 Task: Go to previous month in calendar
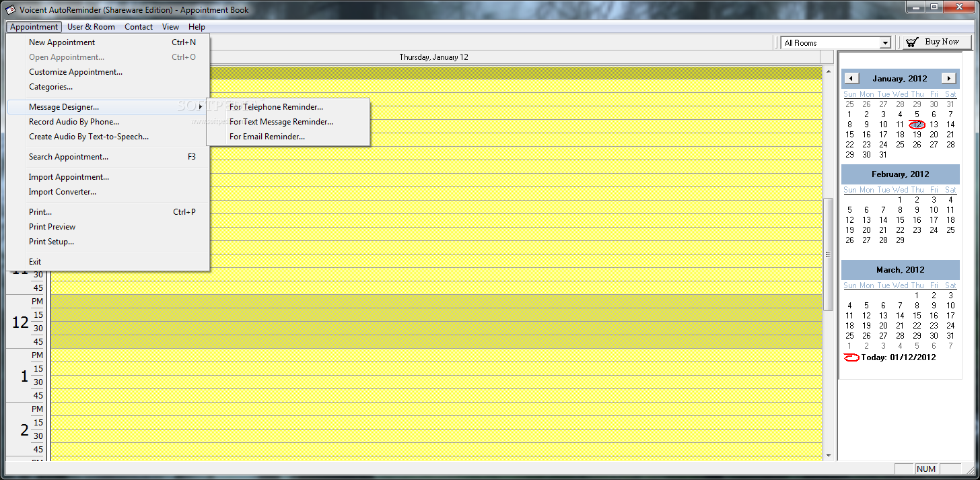[x=851, y=78]
